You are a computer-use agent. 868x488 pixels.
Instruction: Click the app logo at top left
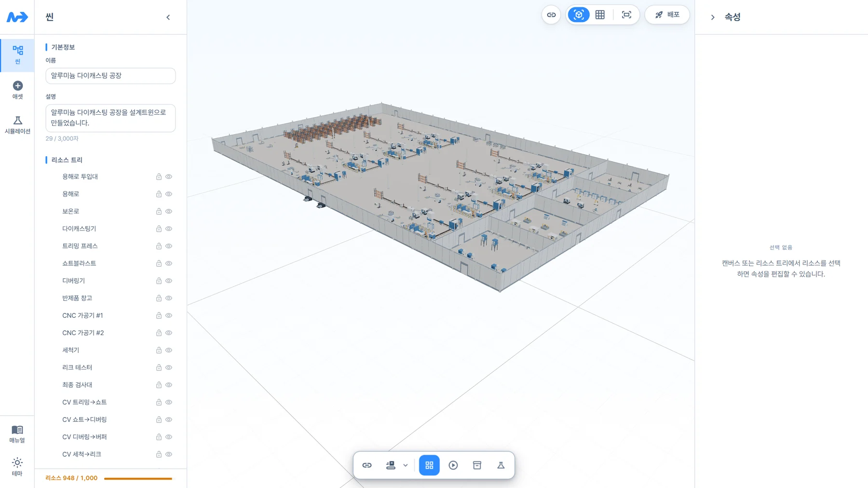[17, 17]
